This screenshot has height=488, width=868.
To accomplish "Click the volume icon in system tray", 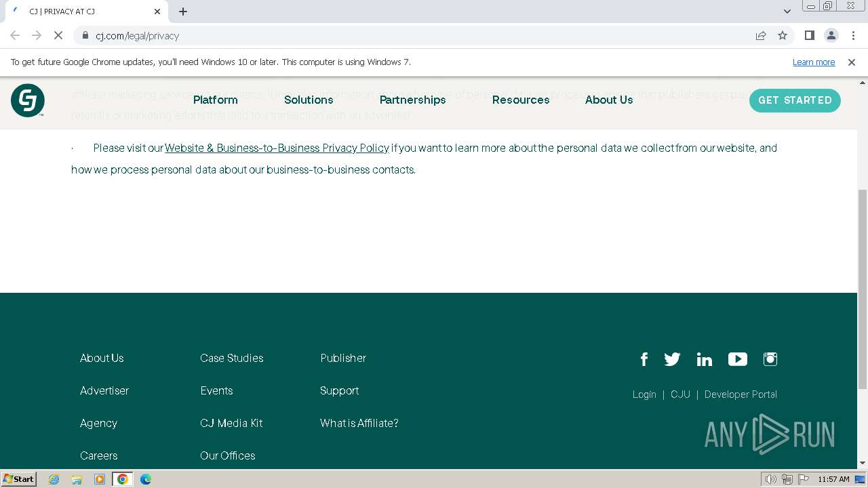I will [x=770, y=479].
